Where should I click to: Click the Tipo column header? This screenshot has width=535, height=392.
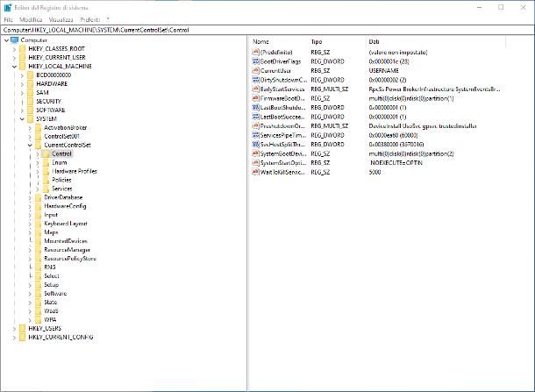(x=317, y=41)
